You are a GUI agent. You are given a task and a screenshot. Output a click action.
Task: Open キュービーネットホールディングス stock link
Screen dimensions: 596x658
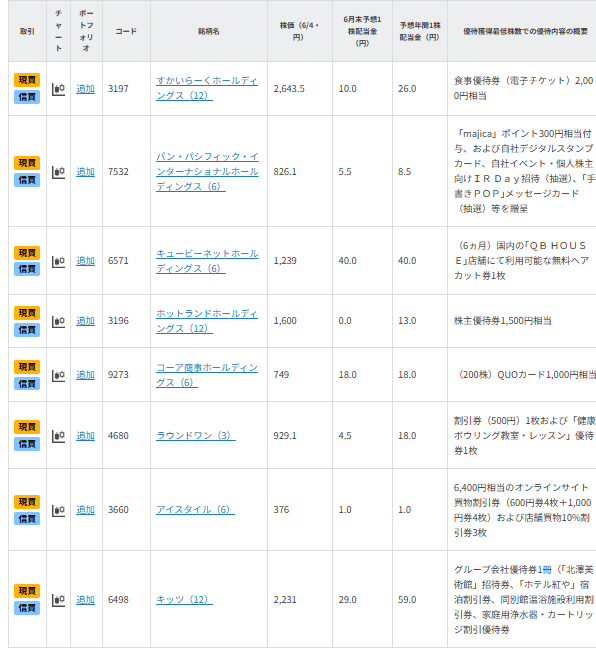click(x=207, y=261)
